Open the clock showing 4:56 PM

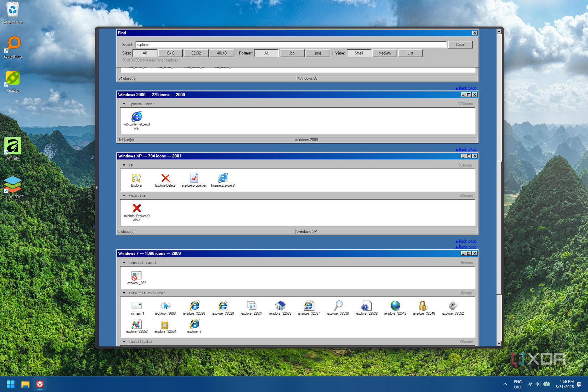pyautogui.click(x=564, y=384)
